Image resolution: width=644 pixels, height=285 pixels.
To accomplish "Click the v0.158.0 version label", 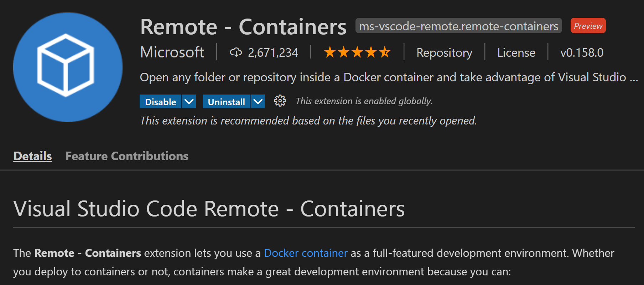I will coord(582,53).
